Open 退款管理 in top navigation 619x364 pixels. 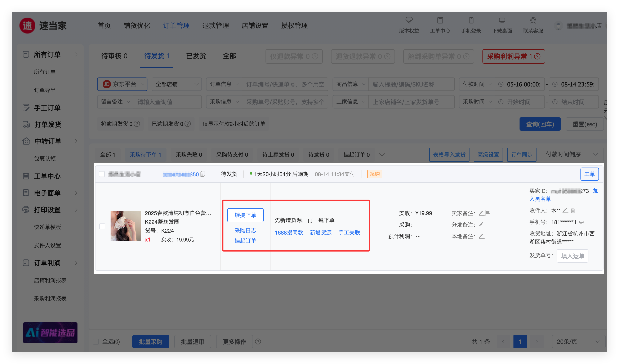click(x=215, y=26)
